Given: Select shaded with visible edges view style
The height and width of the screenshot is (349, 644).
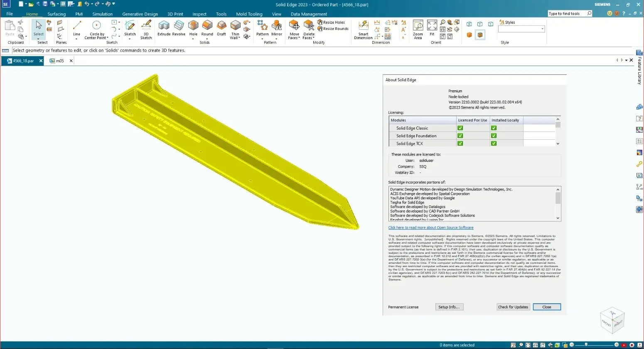Looking at the screenshot, I should pos(480,35).
